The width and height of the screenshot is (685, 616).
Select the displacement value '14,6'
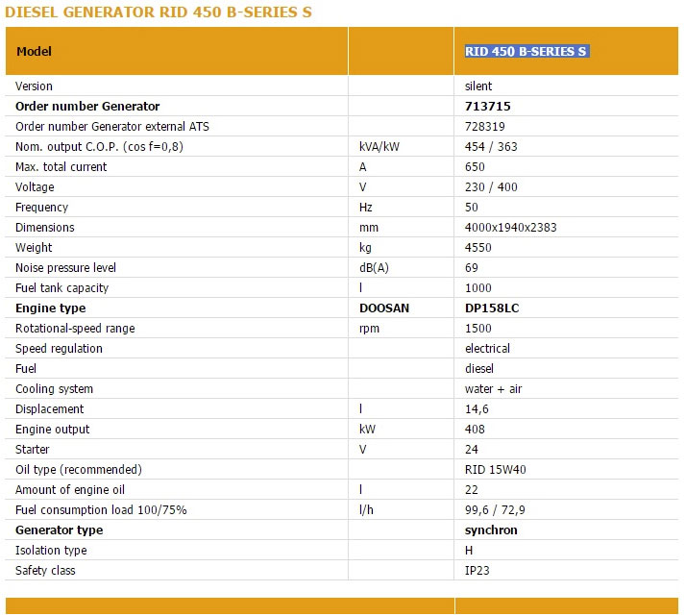[477, 409]
